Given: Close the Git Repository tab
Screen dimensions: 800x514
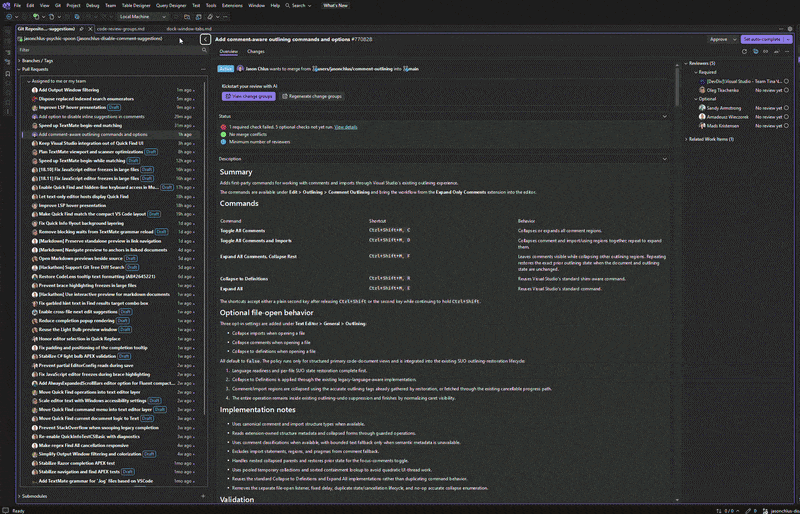Looking at the screenshot, I should click(90, 29).
